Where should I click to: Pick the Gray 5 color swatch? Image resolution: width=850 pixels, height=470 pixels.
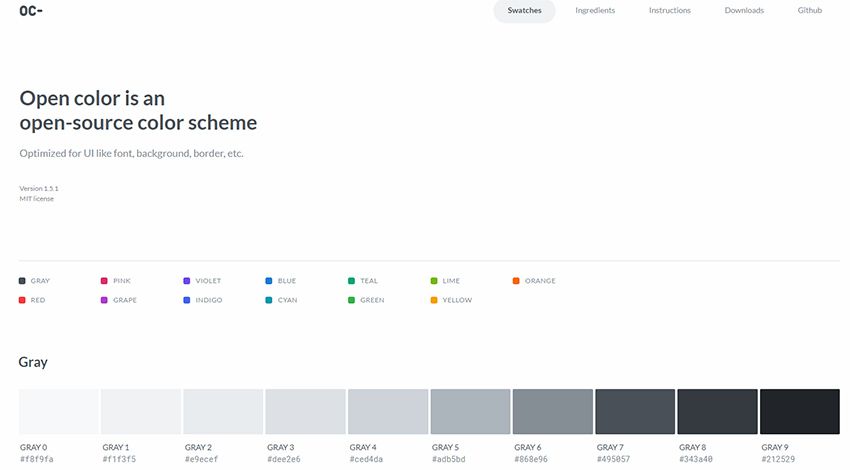click(470, 411)
